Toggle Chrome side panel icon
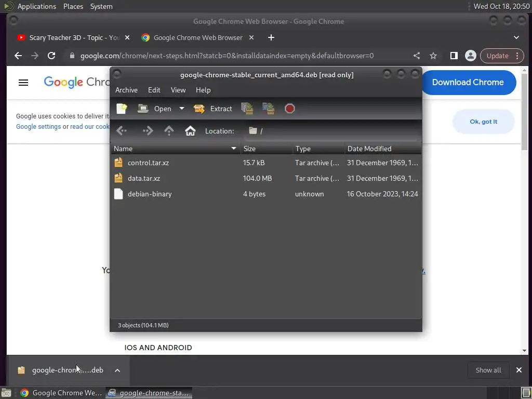 (x=454, y=56)
